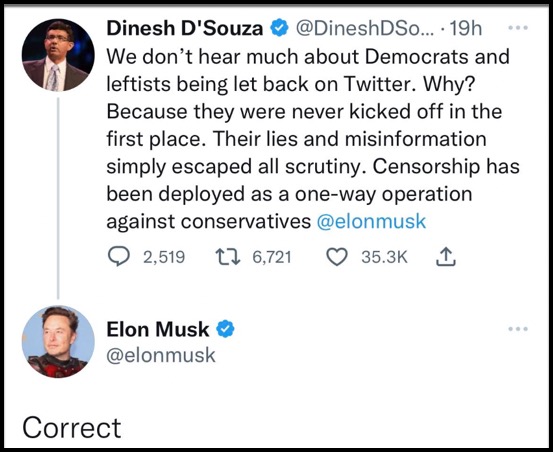This screenshot has height=452, width=553.
Task: Click Elon Musk's verified badge
Action: [x=225, y=329]
